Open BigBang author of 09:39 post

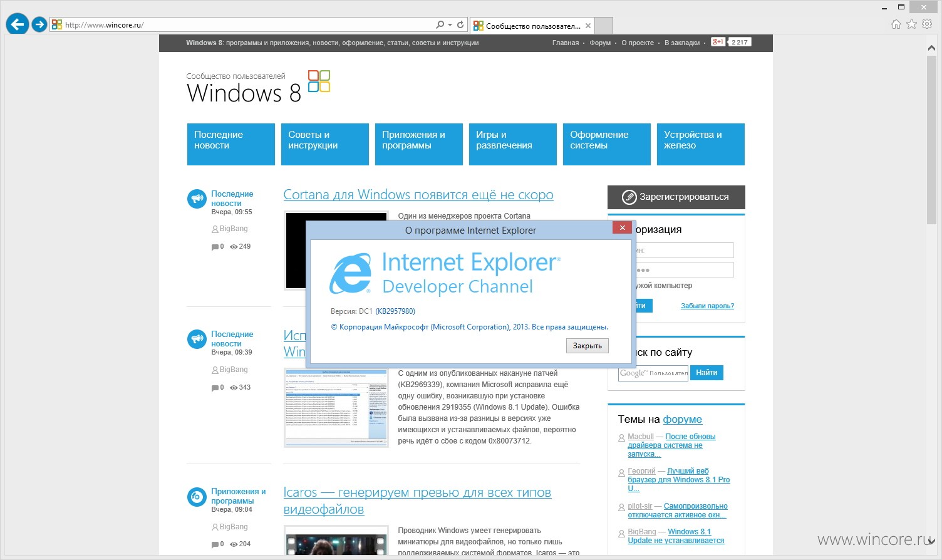(x=234, y=370)
